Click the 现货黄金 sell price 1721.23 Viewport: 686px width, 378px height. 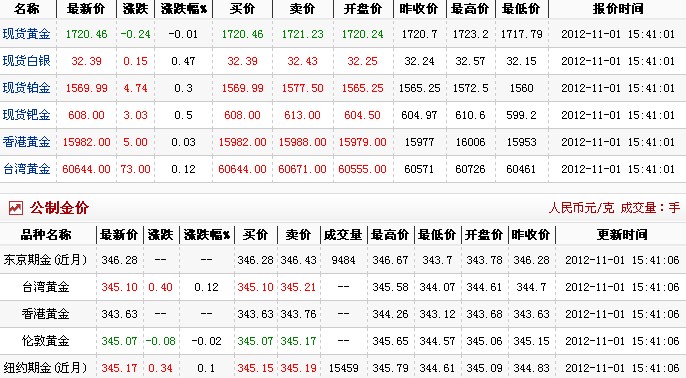[302, 34]
